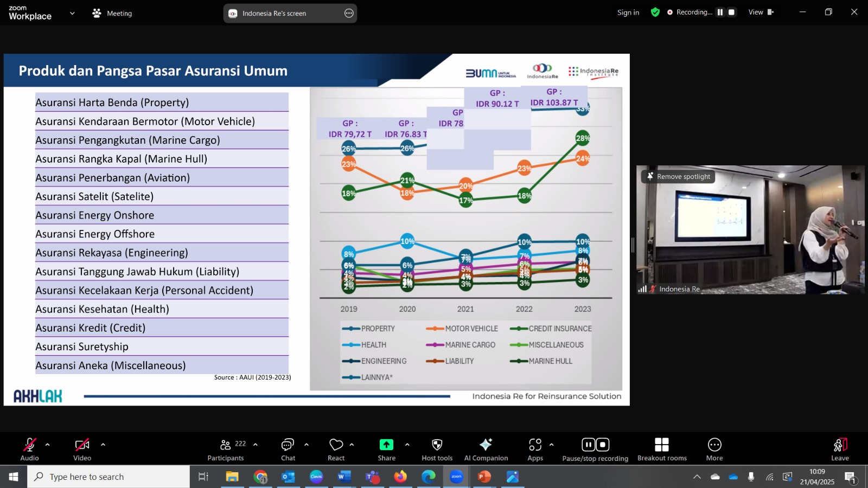Image resolution: width=868 pixels, height=488 pixels.
Task: Open the Participants panel
Action: click(x=226, y=450)
